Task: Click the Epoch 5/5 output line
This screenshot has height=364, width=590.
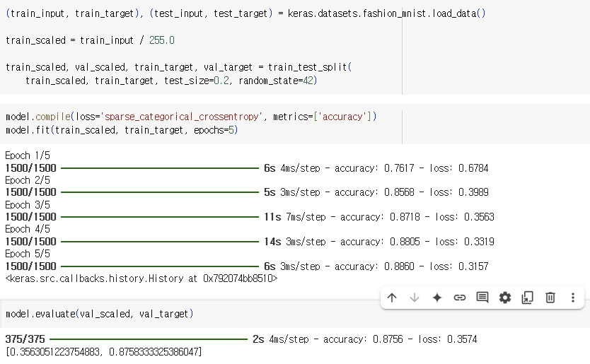Action: (28, 254)
